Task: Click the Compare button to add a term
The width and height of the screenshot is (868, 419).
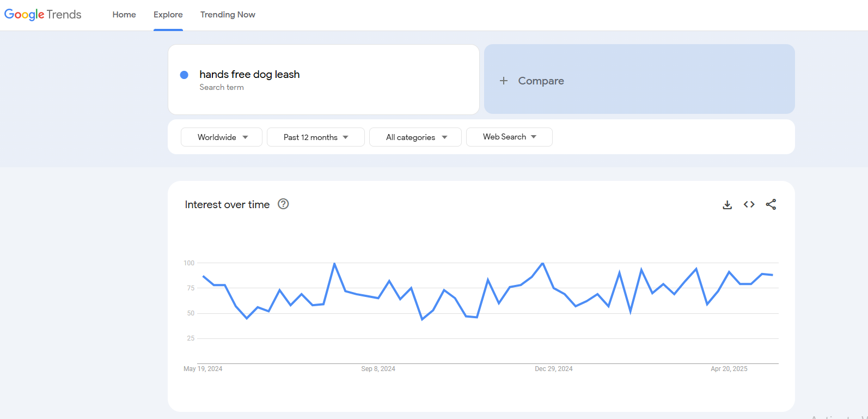Action: [541, 81]
